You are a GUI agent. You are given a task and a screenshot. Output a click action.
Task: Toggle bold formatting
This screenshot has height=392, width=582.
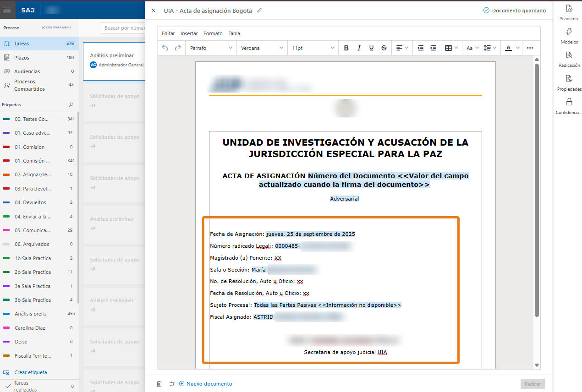click(346, 48)
